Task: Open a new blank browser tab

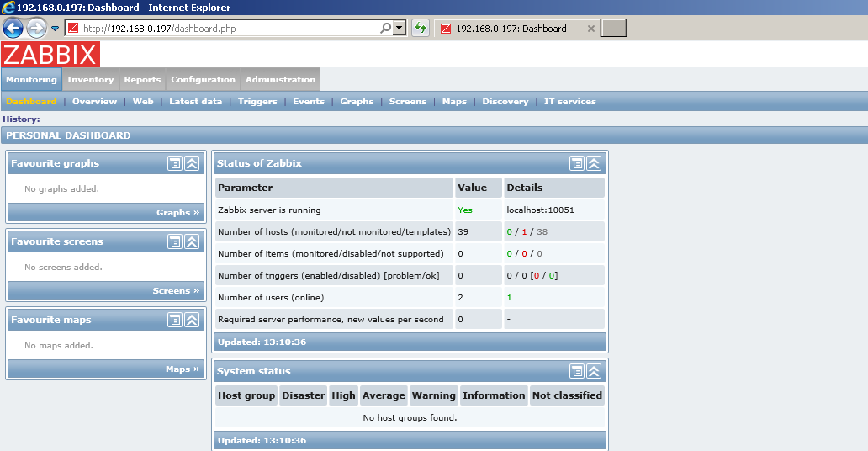Action: click(613, 29)
